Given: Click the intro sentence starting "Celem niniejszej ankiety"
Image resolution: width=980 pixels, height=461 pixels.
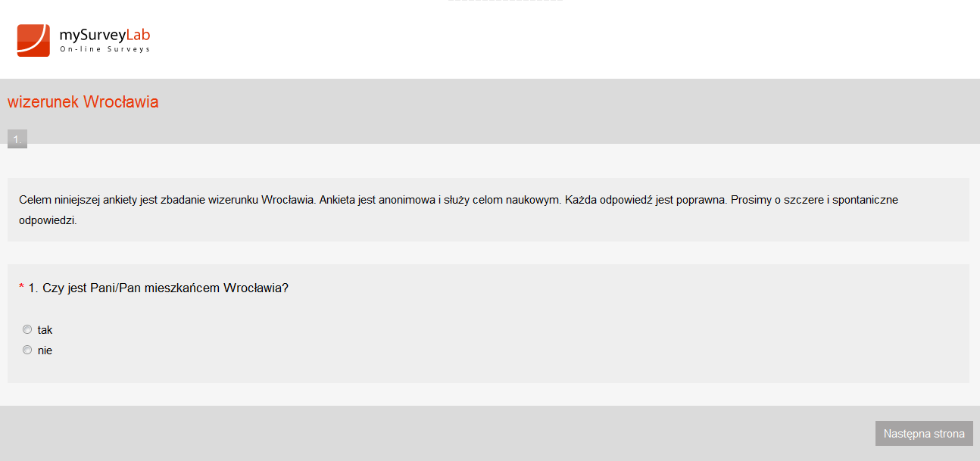Looking at the screenshot, I should (x=167, y=201).
